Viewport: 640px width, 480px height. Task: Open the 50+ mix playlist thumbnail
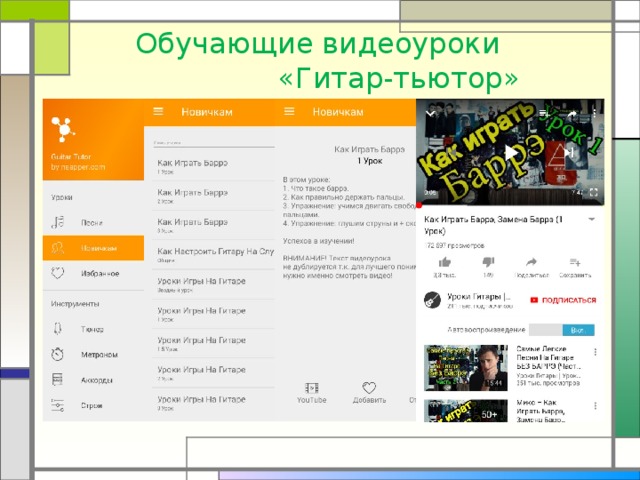point(466,410)
